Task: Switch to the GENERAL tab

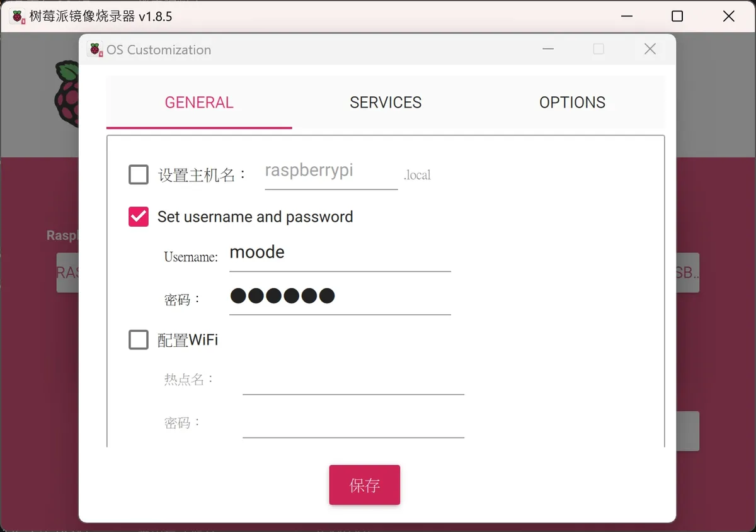Action: pos(199,103)
